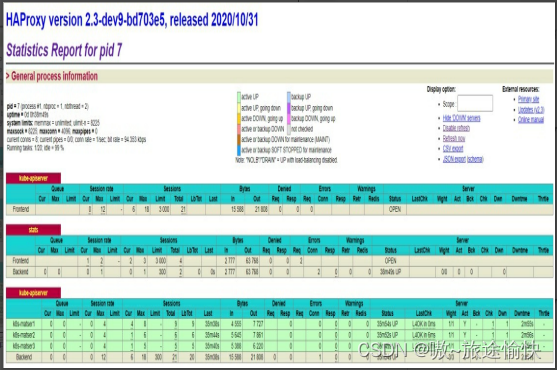This screenshot has width=557, height=370.
Task: Select the k8s-master3 server row name
Action: coord(24,346)
